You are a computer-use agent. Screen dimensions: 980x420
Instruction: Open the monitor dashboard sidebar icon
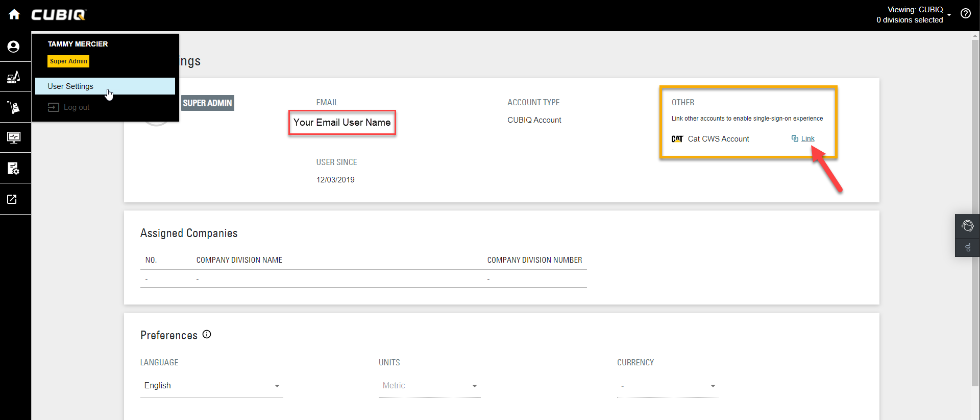(14, 137)
